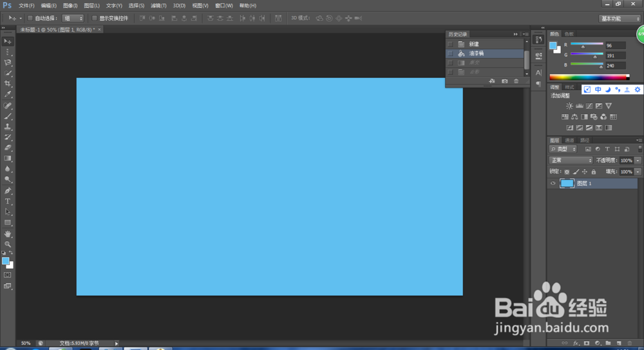
Task: Select the 新建 history state
Action: (485, 44)
